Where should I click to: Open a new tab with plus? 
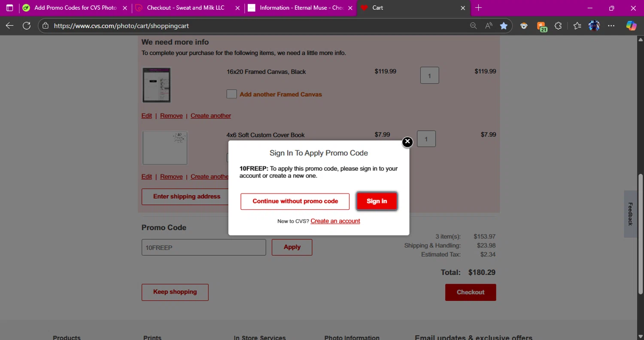(x=478, y=8)
